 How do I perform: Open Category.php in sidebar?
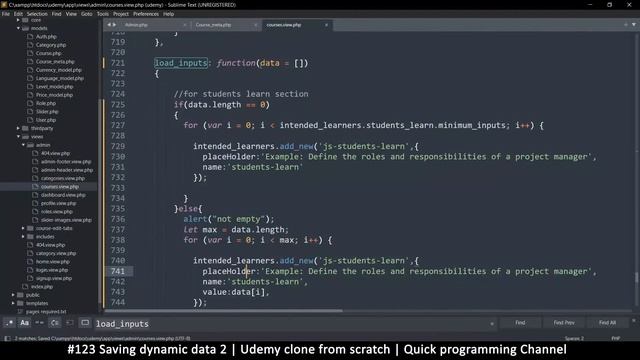51,45
